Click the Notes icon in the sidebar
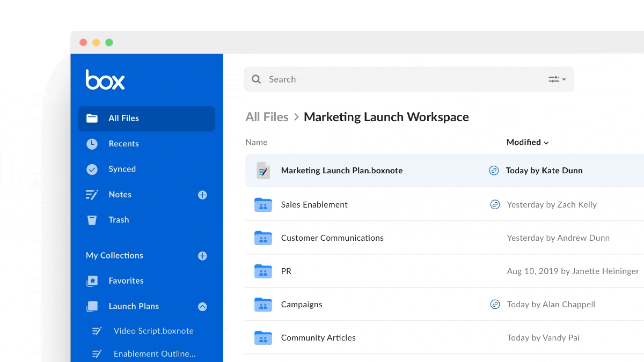This screenshot has width=644, height=362. [x=92, y=194]
